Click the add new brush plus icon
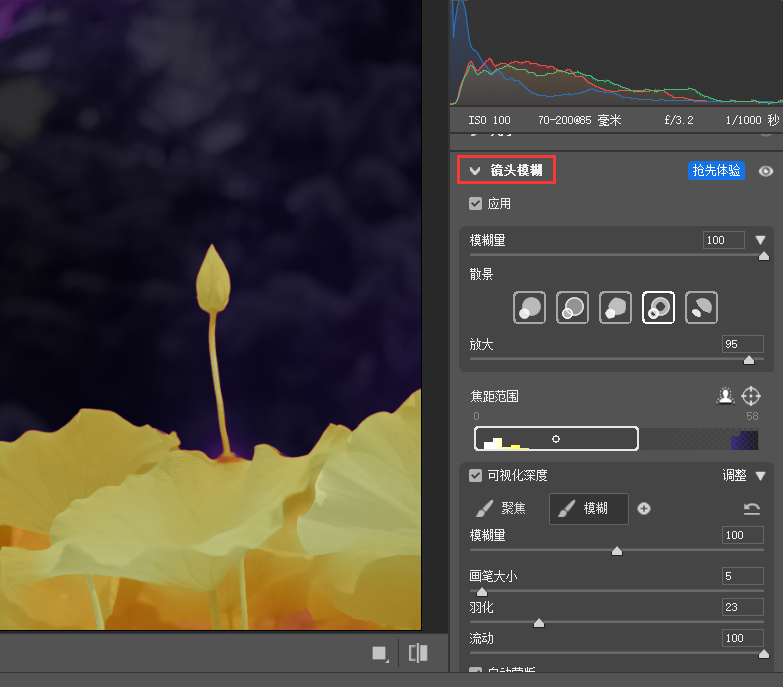 (644, 509)
